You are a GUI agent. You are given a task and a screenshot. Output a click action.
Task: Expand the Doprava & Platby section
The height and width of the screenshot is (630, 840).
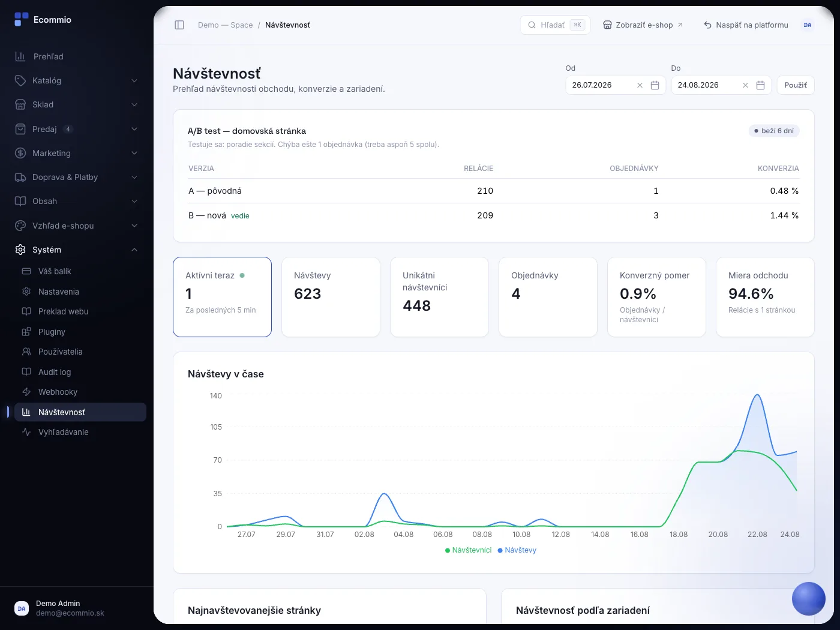(77, 177)
